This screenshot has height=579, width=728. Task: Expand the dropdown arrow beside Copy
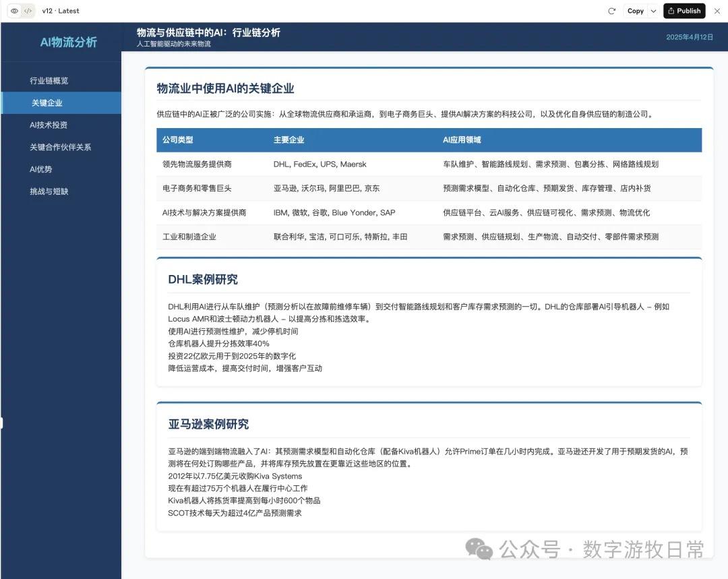tap(653, 11)
